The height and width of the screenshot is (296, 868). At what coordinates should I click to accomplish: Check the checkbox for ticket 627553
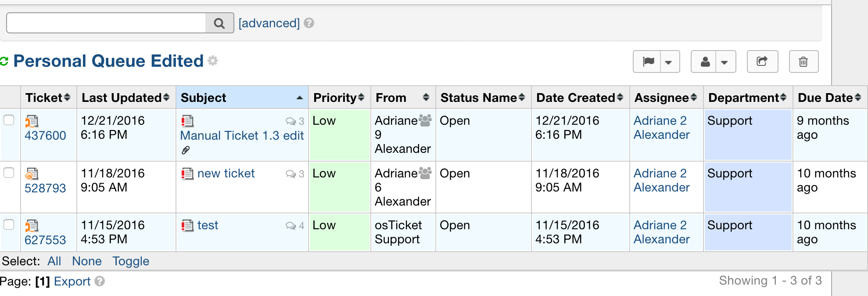point(9,224)
